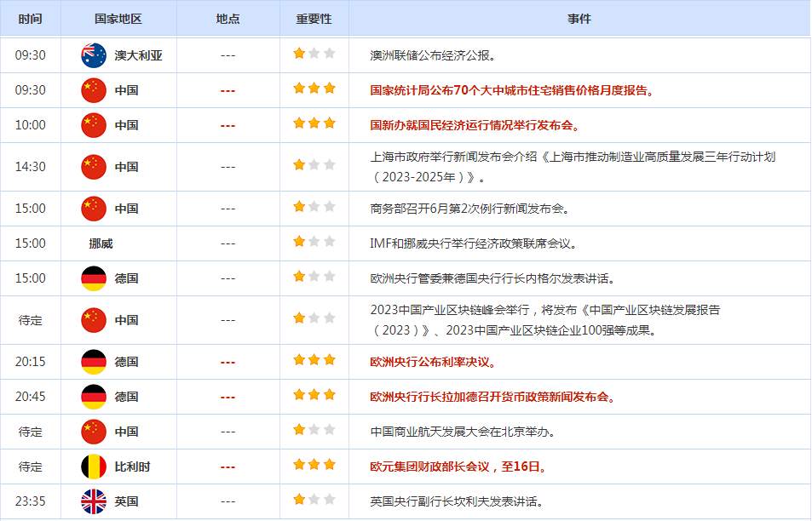The width and height of the screenshot is (812, 521).
Task: Click the Australia flag icon
Action: [93, 53]
